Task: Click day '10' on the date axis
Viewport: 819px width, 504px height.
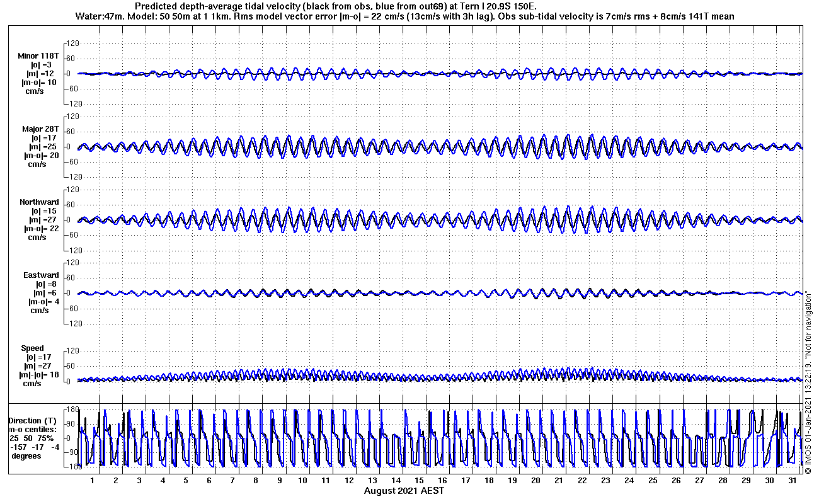Action: click(x=302, y=480)
